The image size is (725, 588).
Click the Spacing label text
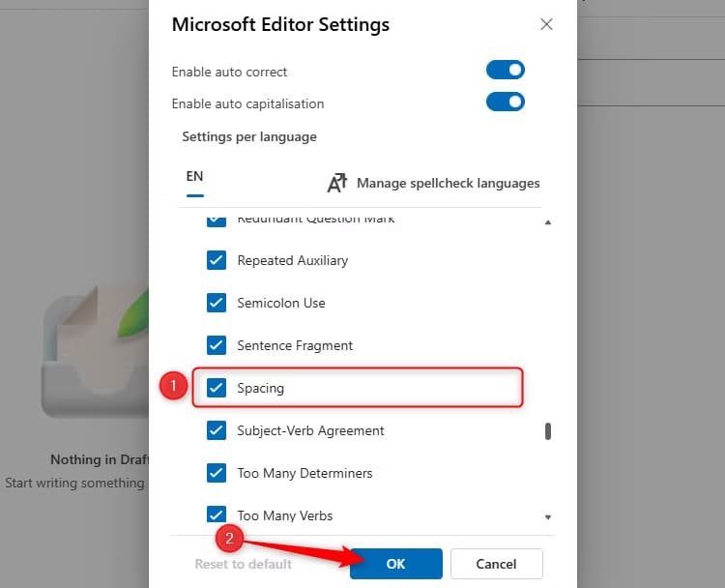pyautogui.click(x=260, y=388)
